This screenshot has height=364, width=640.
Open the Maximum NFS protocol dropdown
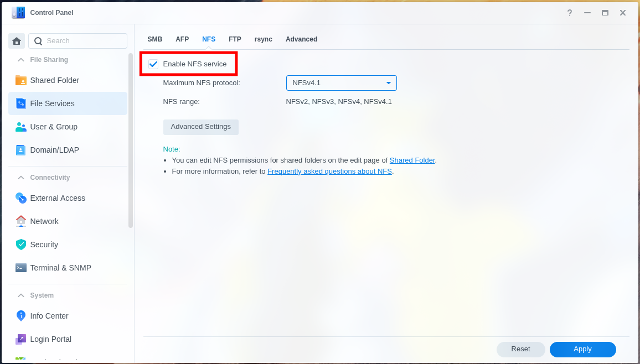[341, 83]
